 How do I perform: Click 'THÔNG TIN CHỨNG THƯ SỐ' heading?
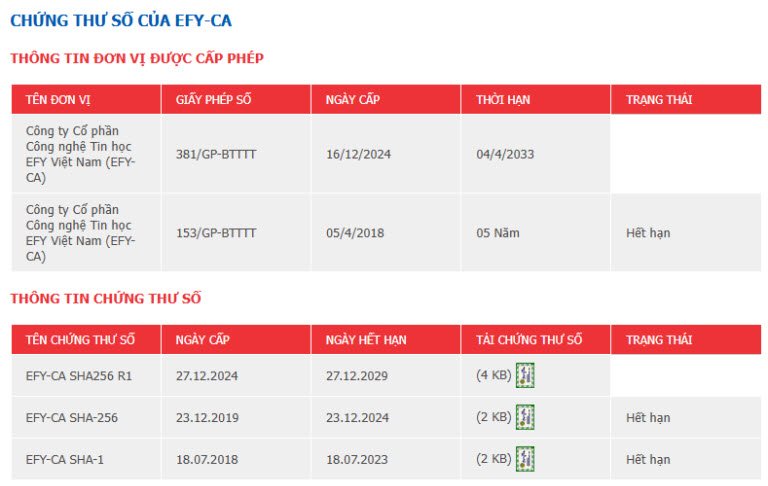(106, 298)
